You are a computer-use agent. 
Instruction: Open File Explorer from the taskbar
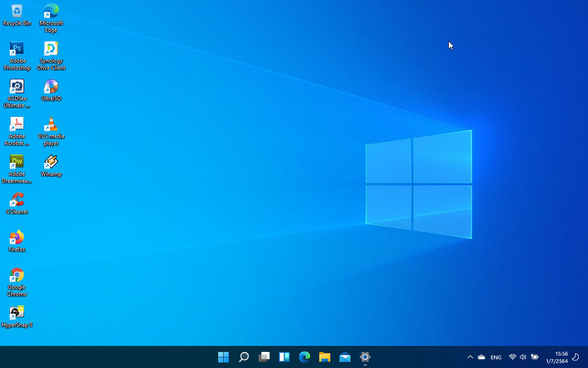324,356
